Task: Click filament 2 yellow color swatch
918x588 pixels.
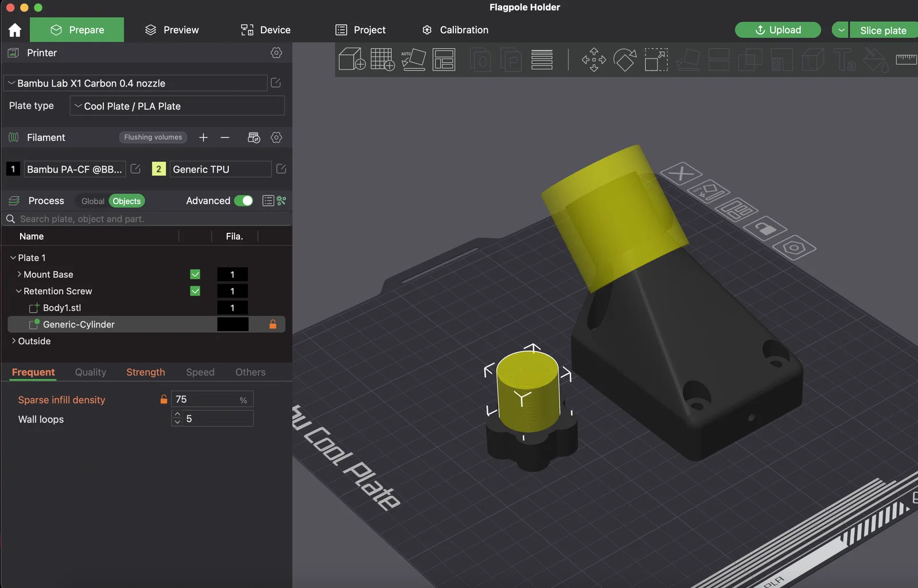Action: tap(159, 169)
